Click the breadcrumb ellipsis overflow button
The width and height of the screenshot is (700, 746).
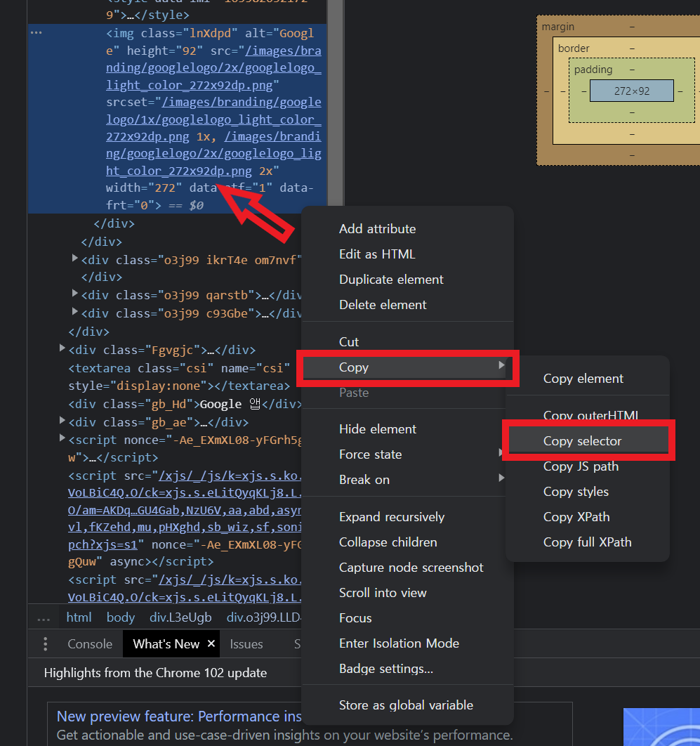[x=44, y=618]
